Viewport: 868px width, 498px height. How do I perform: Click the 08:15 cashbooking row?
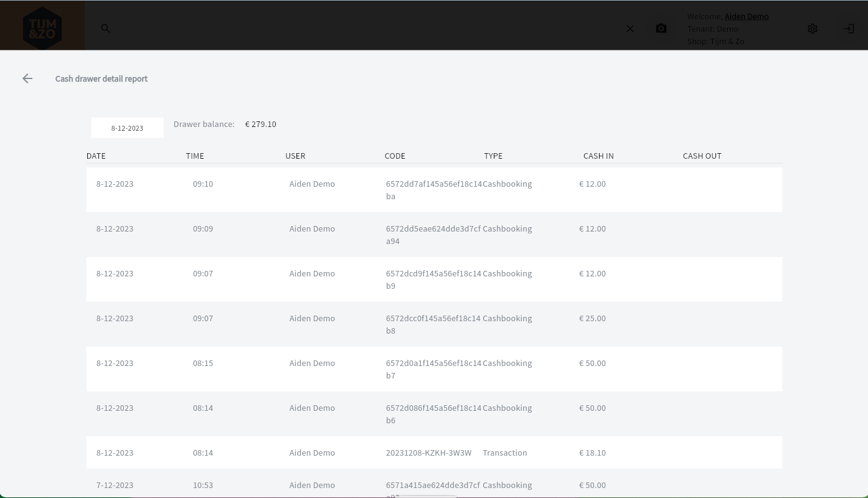tap(433, 369)
